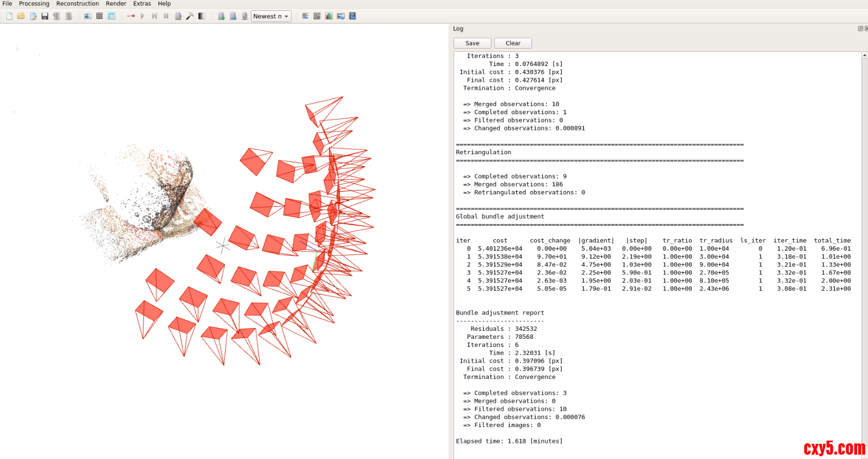Open Model statistics bar chart icon
Viewport: 868px width, 459px height.
pos(329,16)
